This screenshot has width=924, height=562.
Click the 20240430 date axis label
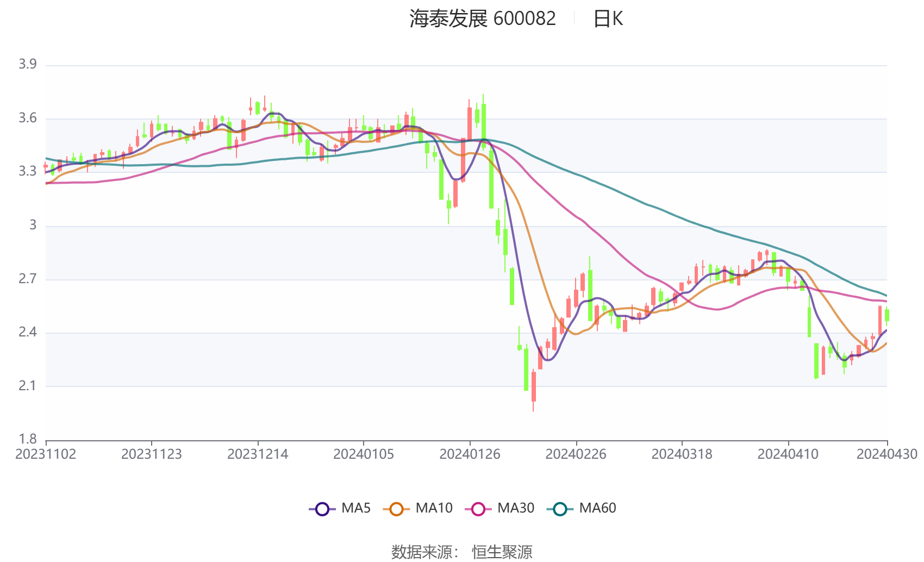887,454
